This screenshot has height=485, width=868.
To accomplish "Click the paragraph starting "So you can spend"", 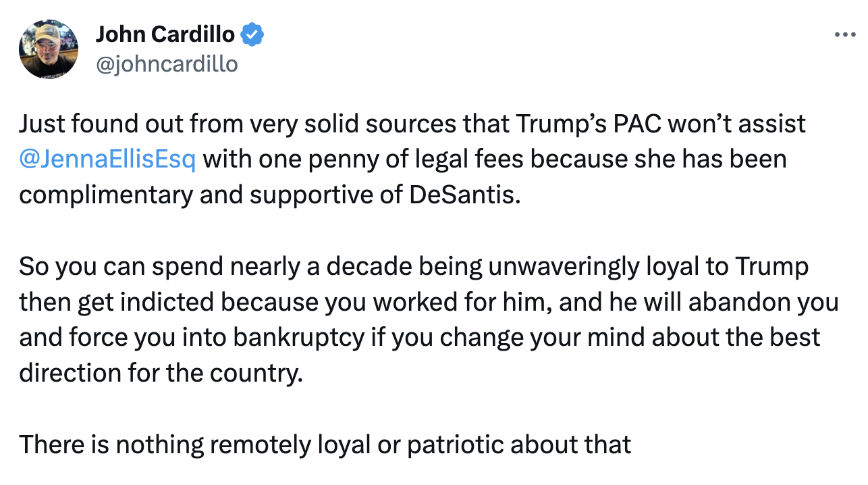I will coord(429,319).
